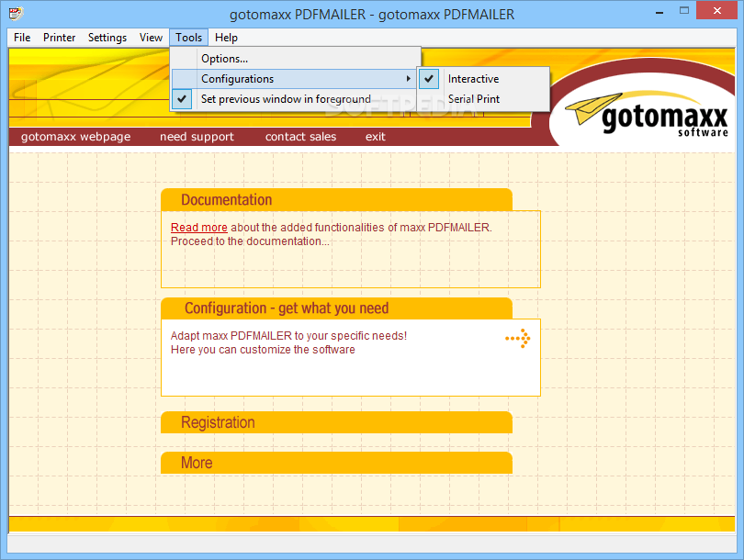
Task: Visit the gotomaxx webpage link
Action: [x=76, y=137]
